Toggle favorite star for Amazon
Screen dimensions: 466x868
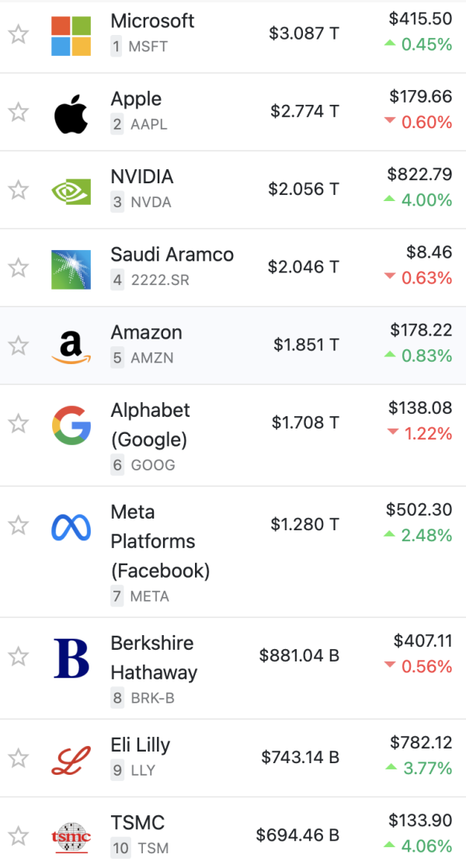coord(19,345)
